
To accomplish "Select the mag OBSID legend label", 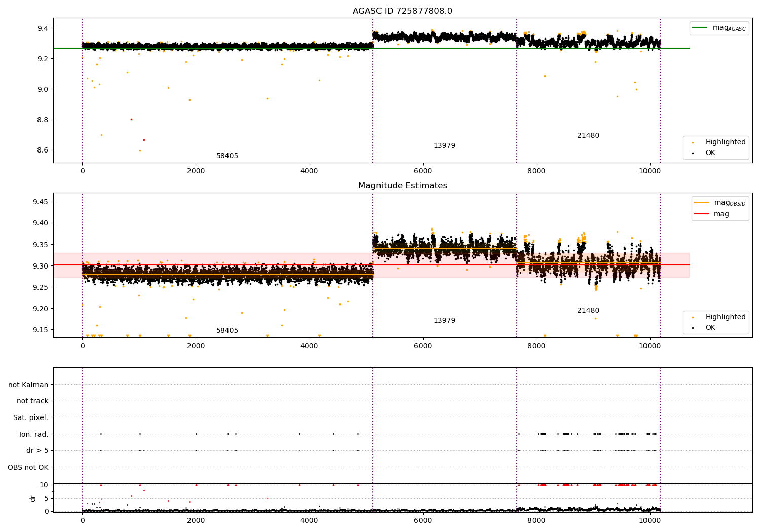I will click(730, 203).
